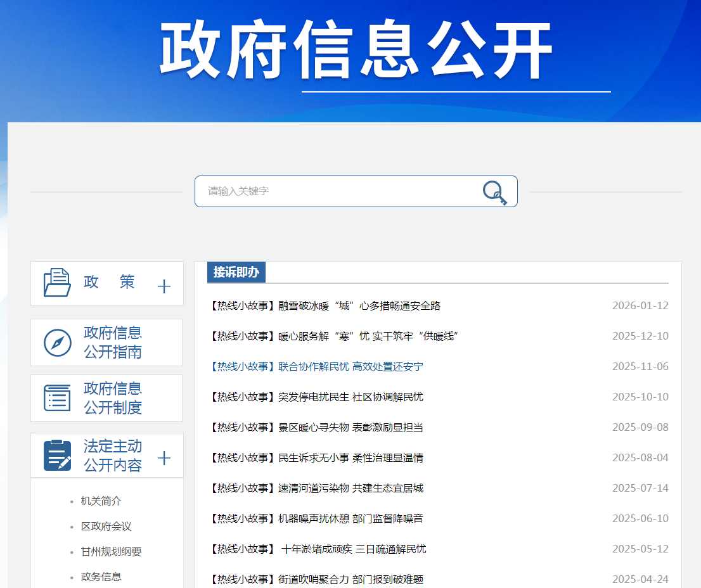Expand the 政策 section with plus sign
Image resolution: width=701 pixels, height=588 pixels.
click(x=164, y=286)
